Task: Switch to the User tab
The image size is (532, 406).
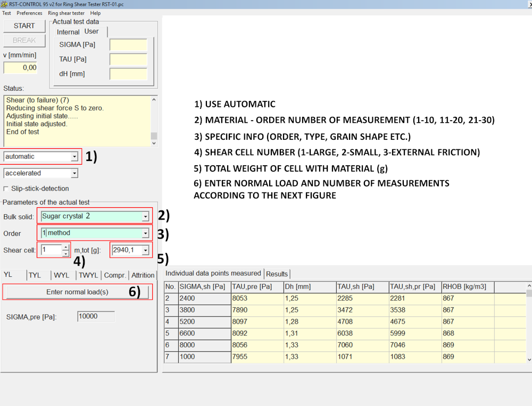Action: tap(92, 31)
